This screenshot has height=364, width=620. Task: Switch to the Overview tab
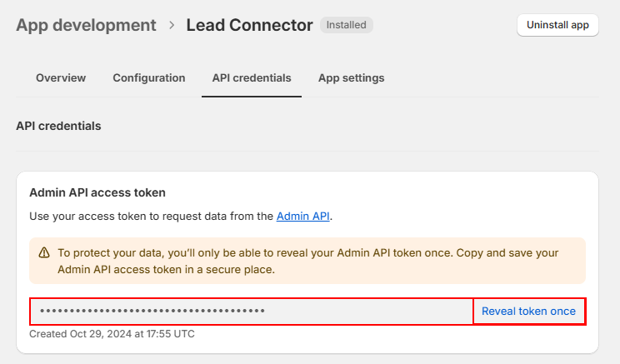click(61, 77)
